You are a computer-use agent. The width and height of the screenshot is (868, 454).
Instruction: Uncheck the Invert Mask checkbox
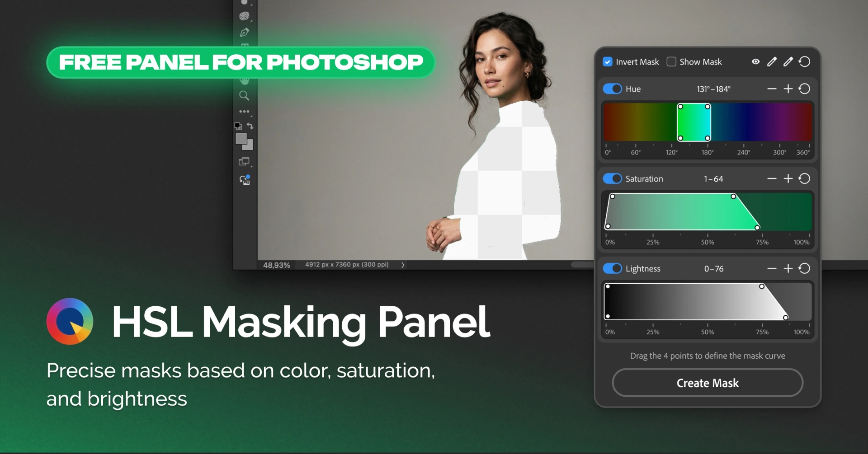click(608, 62)
